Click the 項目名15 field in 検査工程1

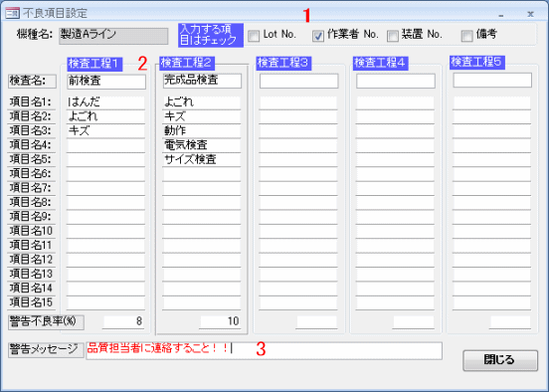105,303
